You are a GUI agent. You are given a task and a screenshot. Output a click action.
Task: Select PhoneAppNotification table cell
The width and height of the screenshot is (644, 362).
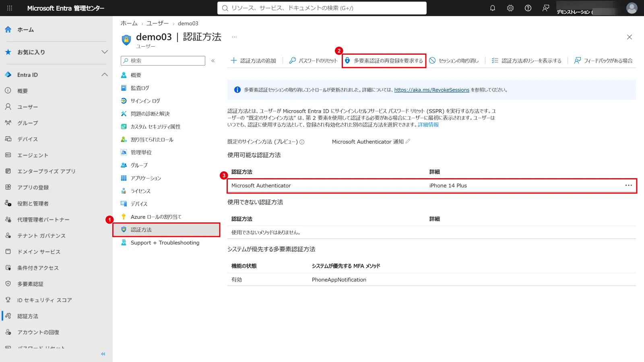pos(339,280)
